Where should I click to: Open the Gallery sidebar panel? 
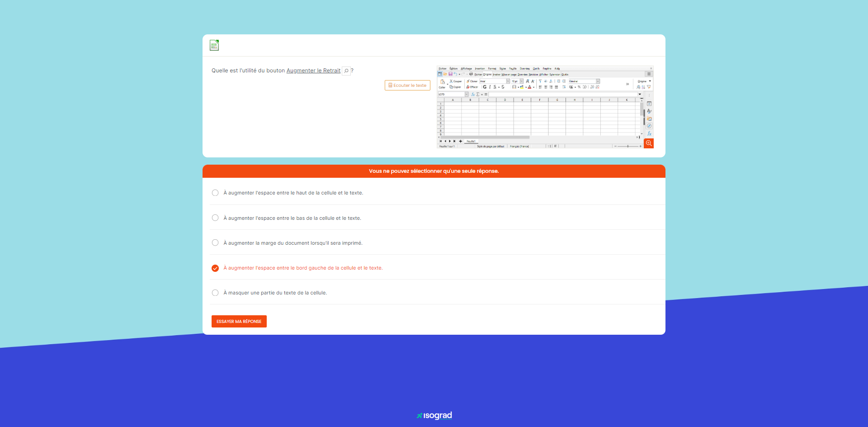649,119
